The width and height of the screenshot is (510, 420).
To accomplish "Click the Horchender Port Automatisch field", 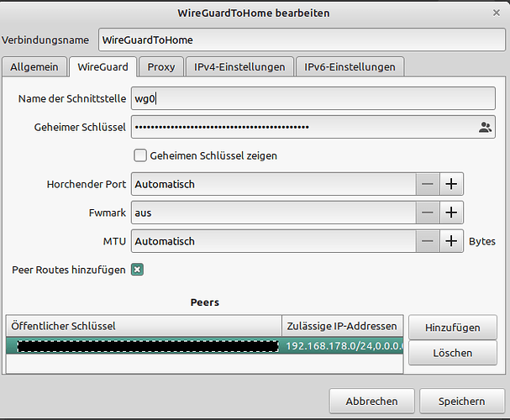I will coord(274,184).
